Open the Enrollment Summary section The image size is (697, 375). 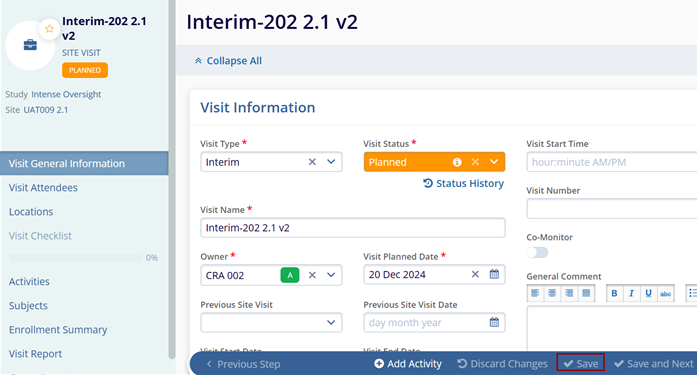pyautogui.click(x=58, y=330)
